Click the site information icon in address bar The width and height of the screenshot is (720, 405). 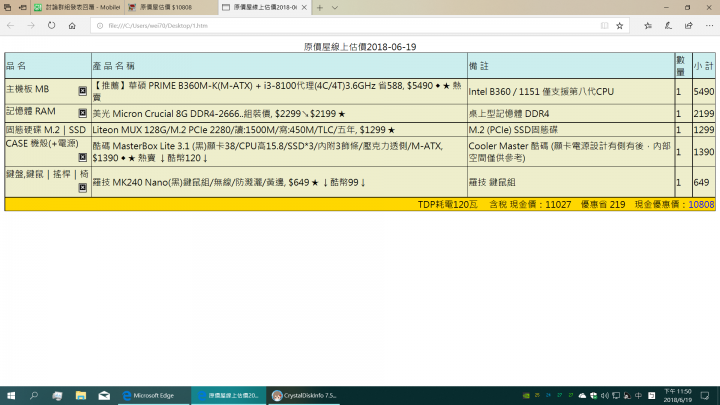100,26
